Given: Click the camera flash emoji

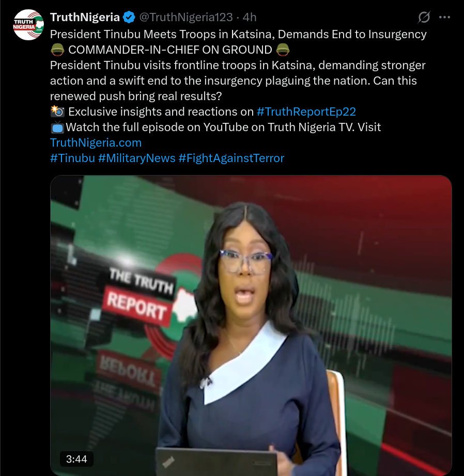Looking at the screenshot, I should 57,112.
